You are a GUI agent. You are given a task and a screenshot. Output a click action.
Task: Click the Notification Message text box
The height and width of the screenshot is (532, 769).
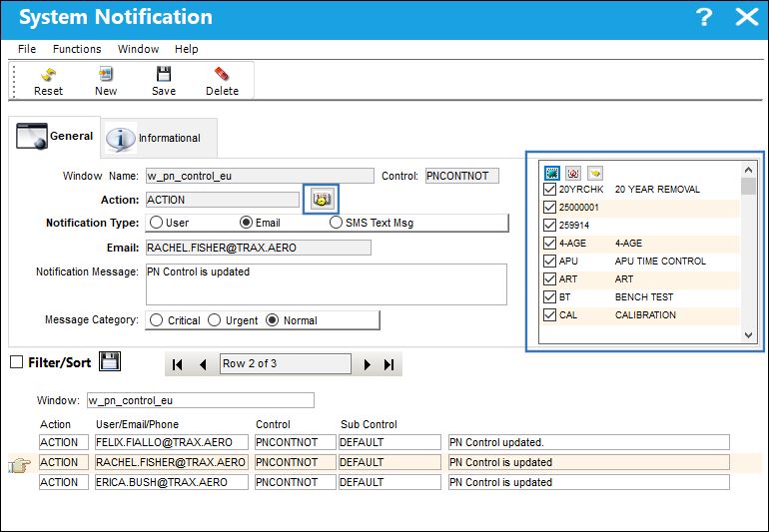click(x=327, y=284)
